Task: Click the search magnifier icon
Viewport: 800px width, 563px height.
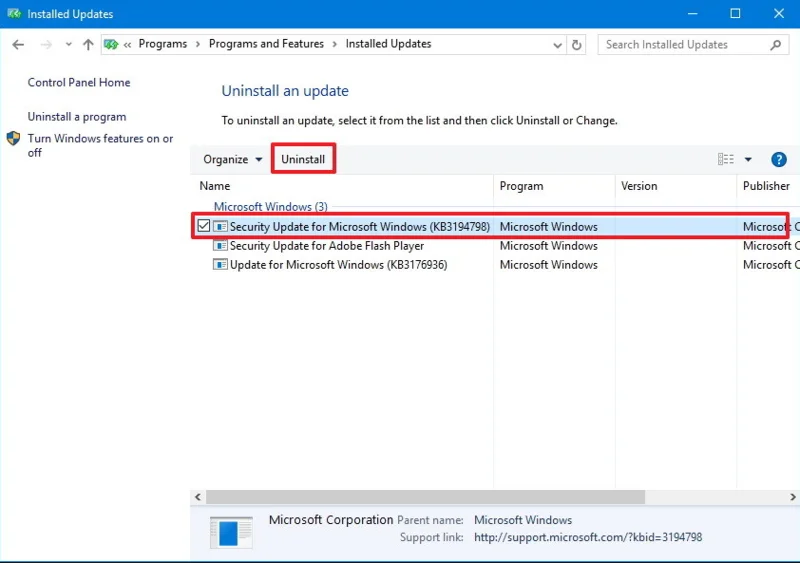Action: click(776, 45)
